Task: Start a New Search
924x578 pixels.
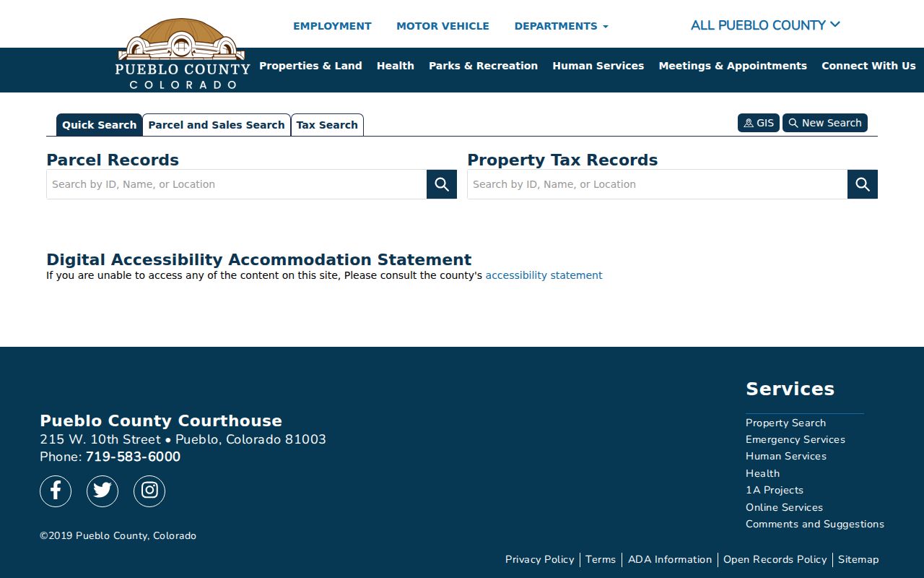Action: 825,123
